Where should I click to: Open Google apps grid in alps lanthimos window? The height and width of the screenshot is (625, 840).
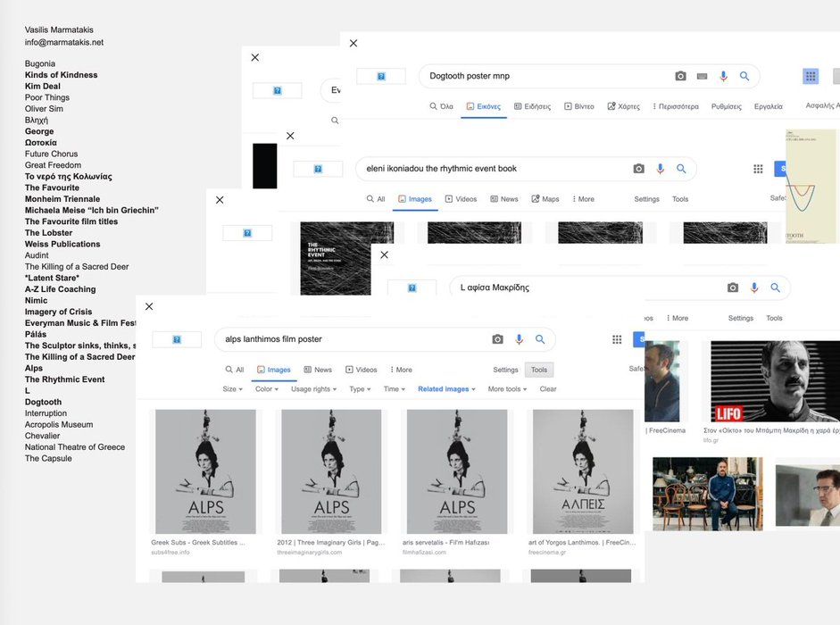point(617,339)
